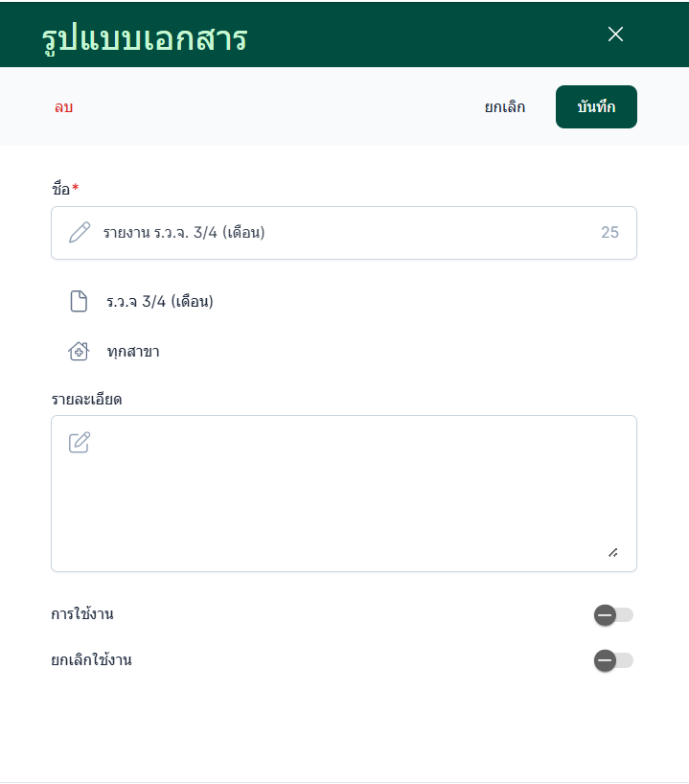Toggle the ยกเลิกใช้งาน switch
Screen dimensions: 689x784
(x=612, y=659)
